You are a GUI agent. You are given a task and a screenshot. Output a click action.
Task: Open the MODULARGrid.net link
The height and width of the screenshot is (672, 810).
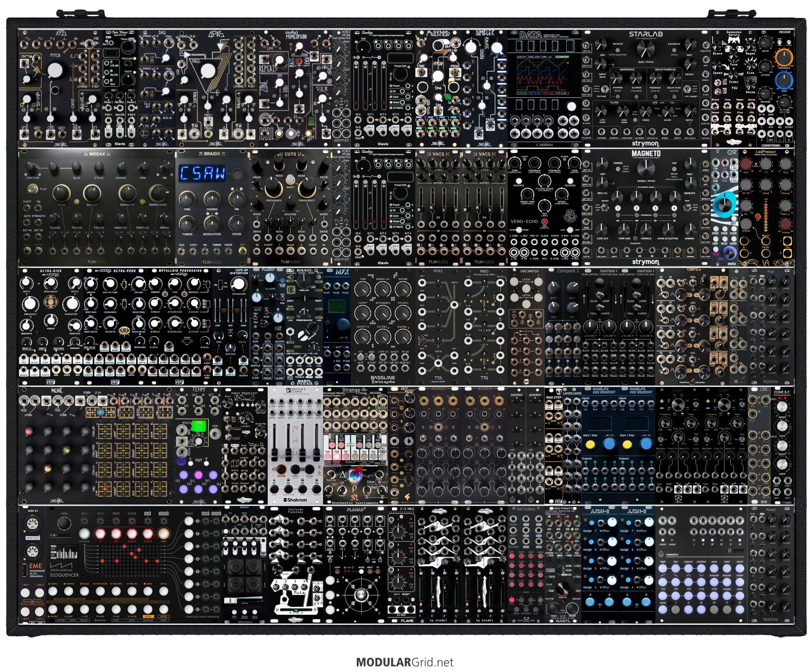coord(404,662)
